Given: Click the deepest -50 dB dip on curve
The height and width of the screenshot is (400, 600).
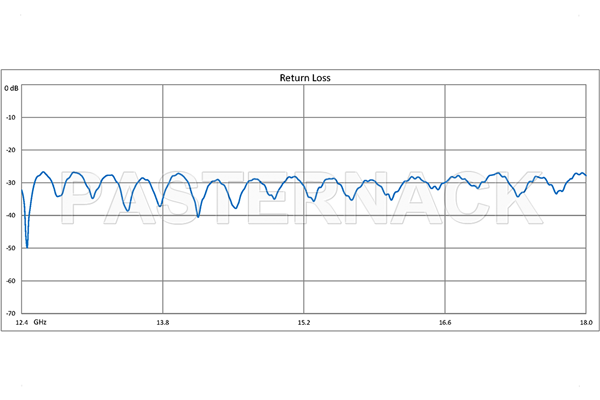Looking at the screenshot, I should (x=27, y=246).
